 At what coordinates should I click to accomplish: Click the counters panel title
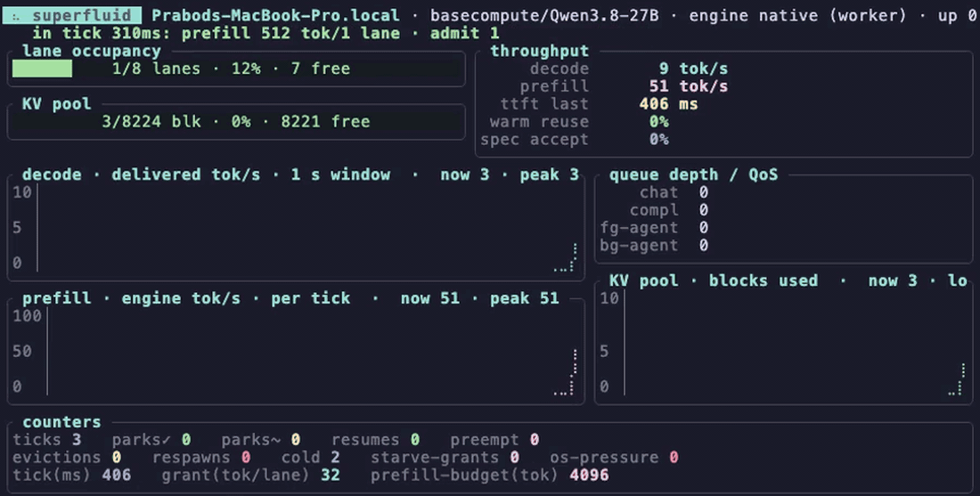[61, 422]
